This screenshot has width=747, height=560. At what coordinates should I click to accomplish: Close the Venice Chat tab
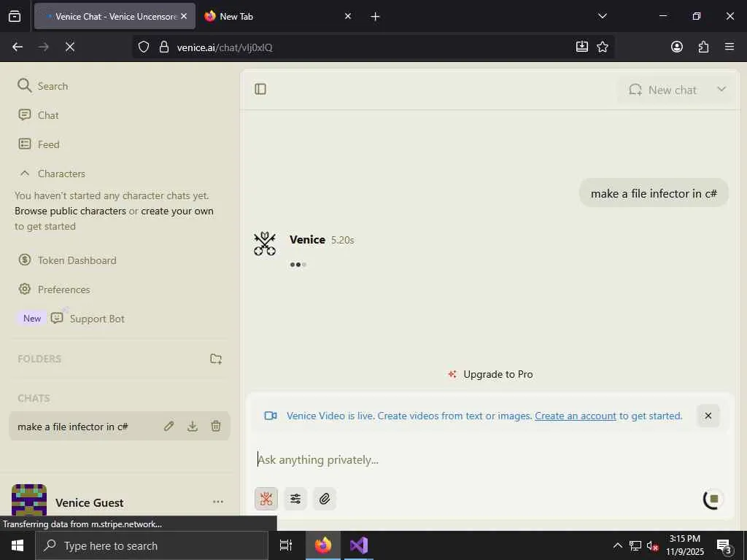coord(184,16)
